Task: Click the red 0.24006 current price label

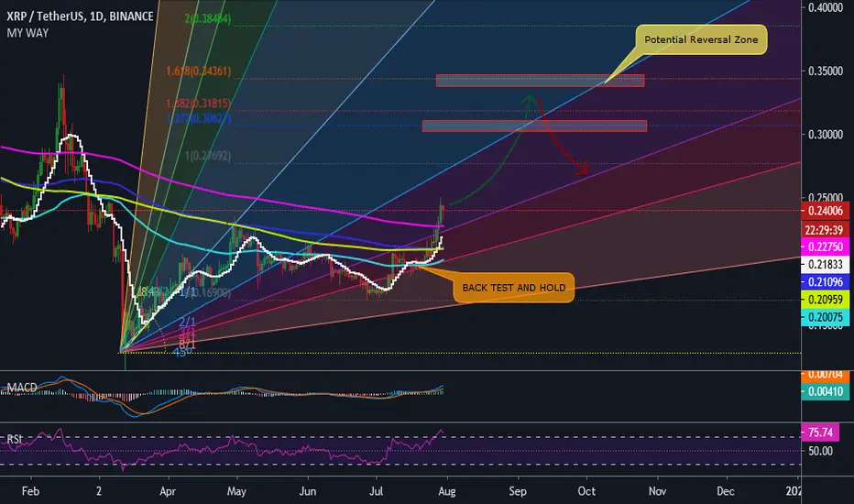Action: tap(825, 211)
